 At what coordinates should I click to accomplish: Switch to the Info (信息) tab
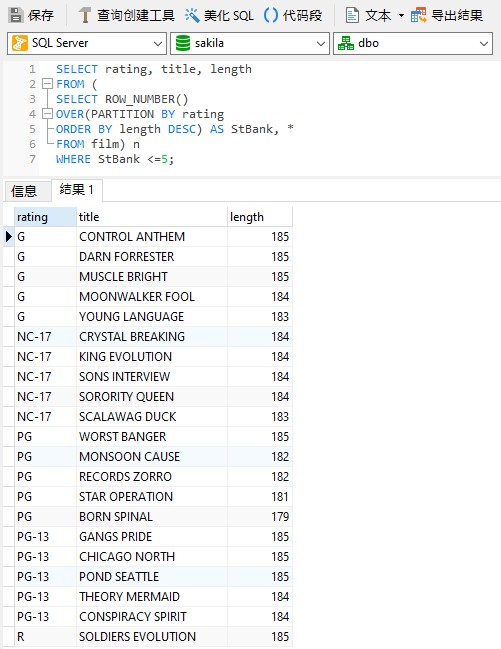tap(24, 191)
